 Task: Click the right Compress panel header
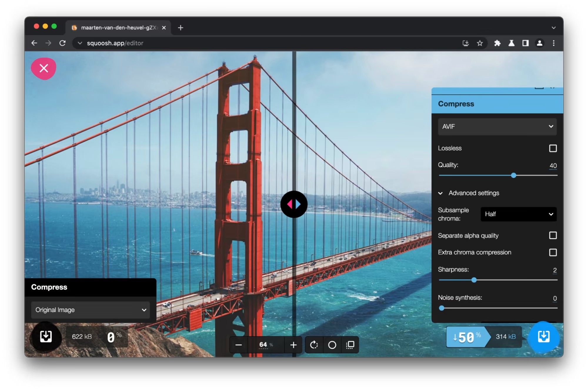[x=497, y=104]
